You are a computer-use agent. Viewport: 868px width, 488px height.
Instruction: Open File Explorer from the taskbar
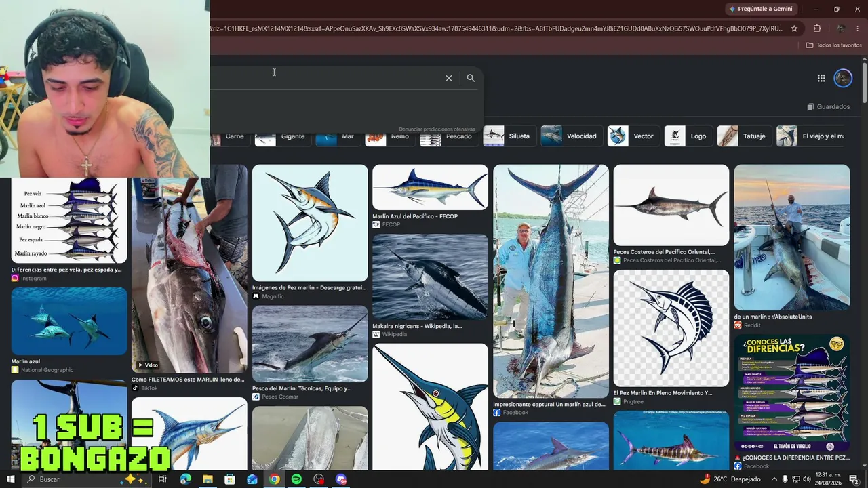[x=208, y=479]
